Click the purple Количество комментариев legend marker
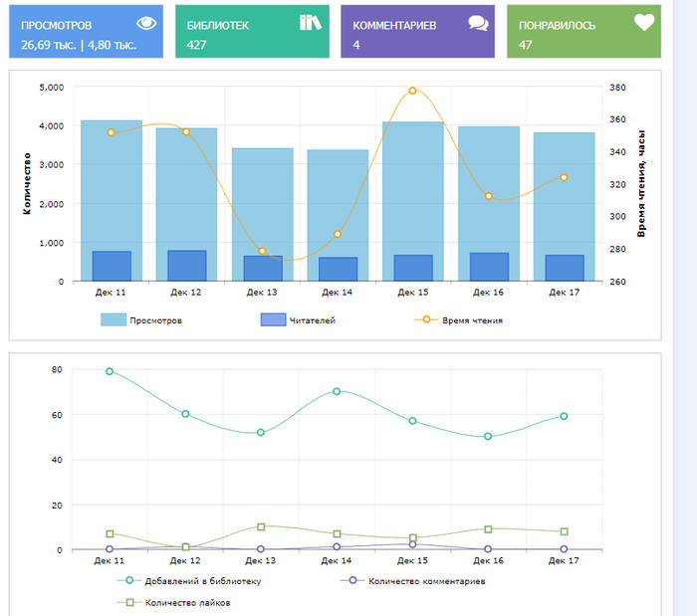 (349, 580)
